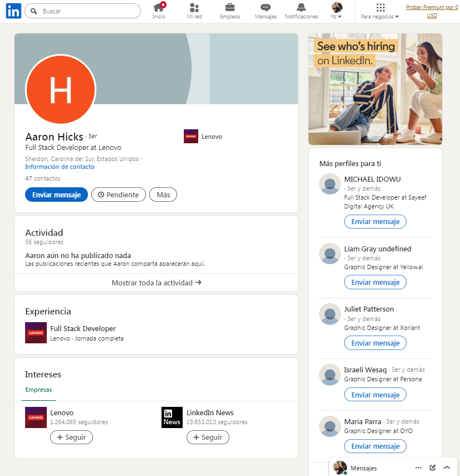Open María Parra profile name
The image size is (460, 476).
(x=363, y=422)
